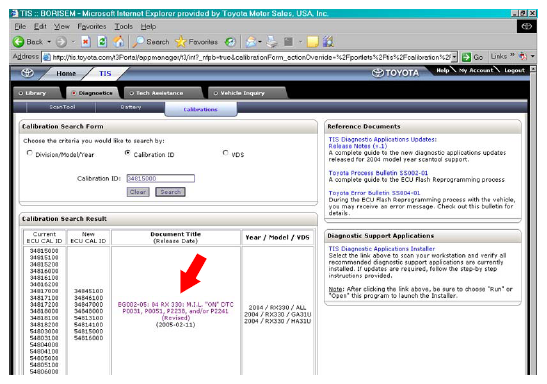Select the VDS radio button

click(x=226, y=153)
